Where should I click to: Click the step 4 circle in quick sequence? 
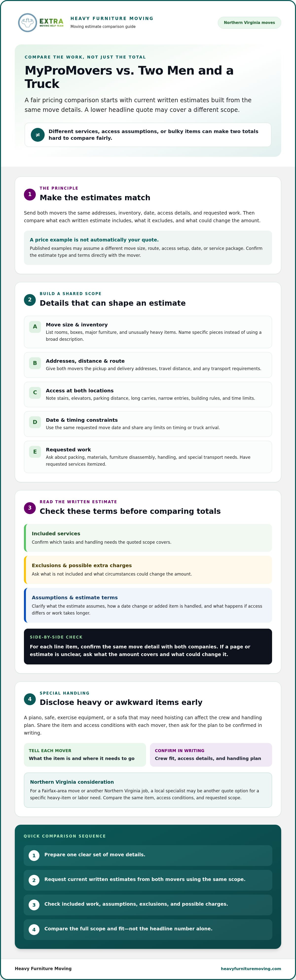(x=34, y=929)
